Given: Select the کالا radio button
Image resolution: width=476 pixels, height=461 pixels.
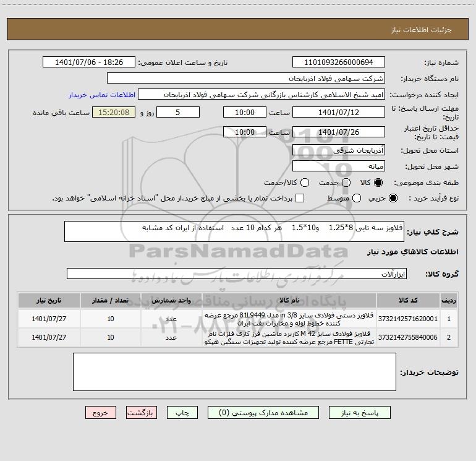Looking at the screenshot, I should (378, 183).
